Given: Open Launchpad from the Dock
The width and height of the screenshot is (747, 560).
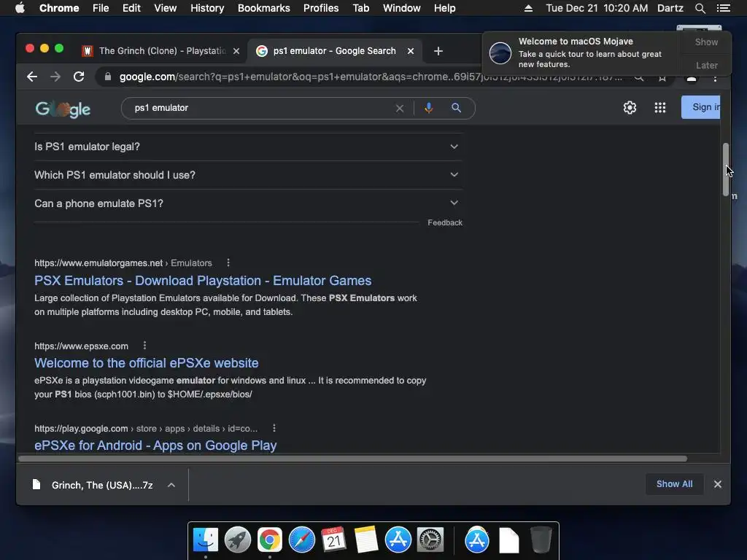Looking at the screenshot, I should coord(238,540).
